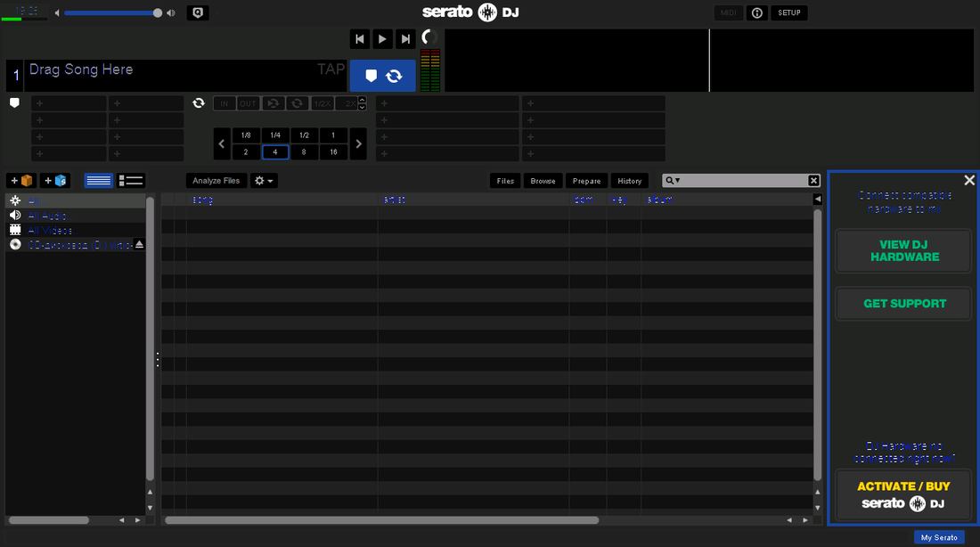Image resolution: width=980 pixels, height=547 pixels.
Task: Activate the autoloop 4-beat toggle
Action: [x=274, y=151]
